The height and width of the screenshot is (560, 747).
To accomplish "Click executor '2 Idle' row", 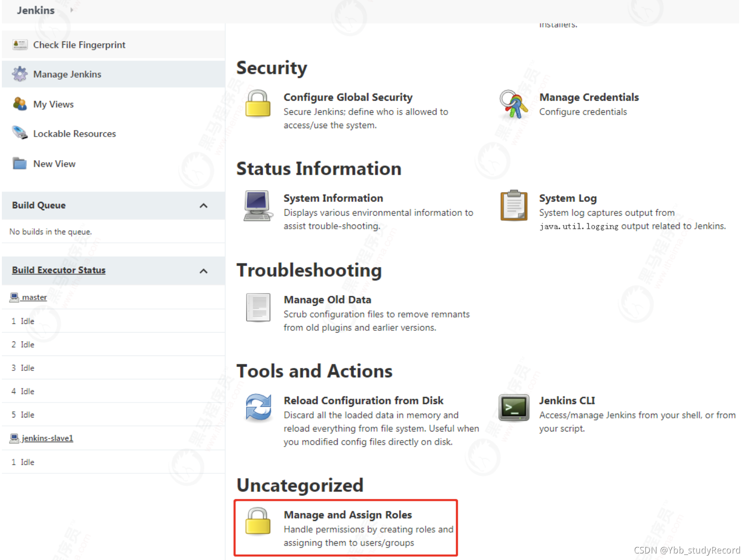I will click(113, 344).
